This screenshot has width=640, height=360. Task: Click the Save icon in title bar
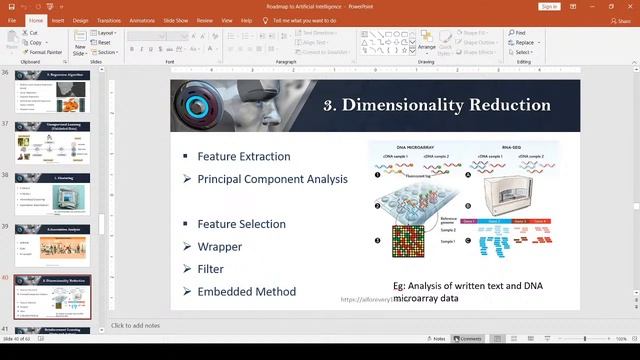[x=11, y=7]
